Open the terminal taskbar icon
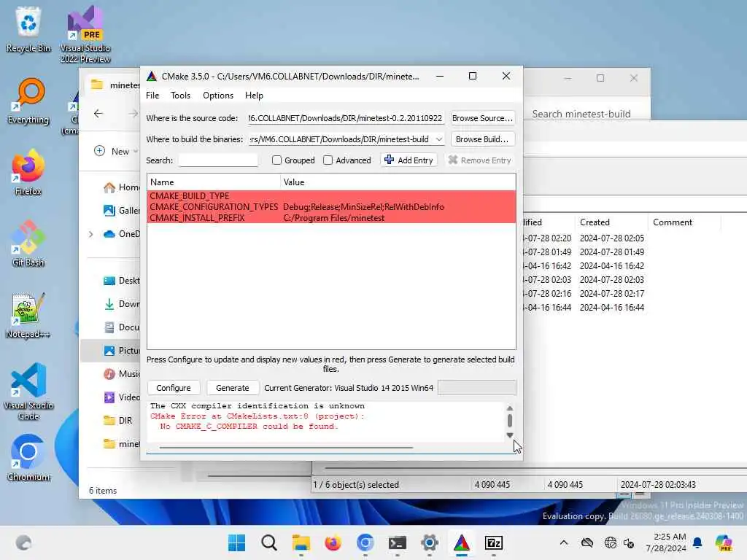This screenshot has width=747, height=560. click(398, 542)
